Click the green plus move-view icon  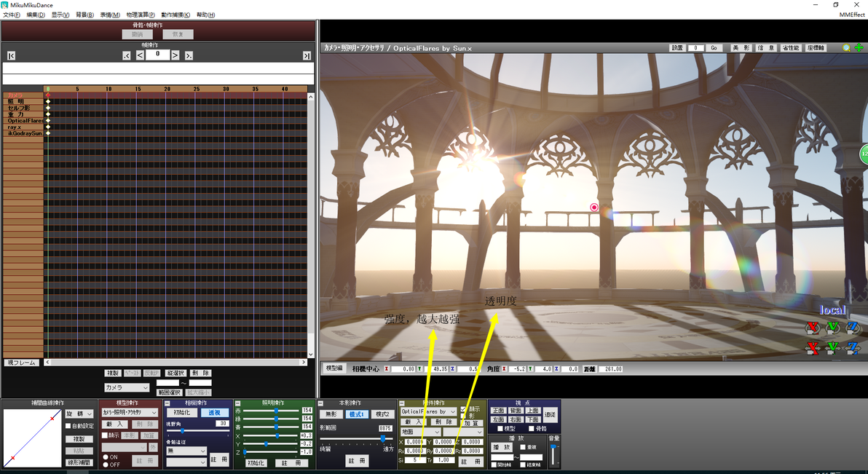pos(859,47)
